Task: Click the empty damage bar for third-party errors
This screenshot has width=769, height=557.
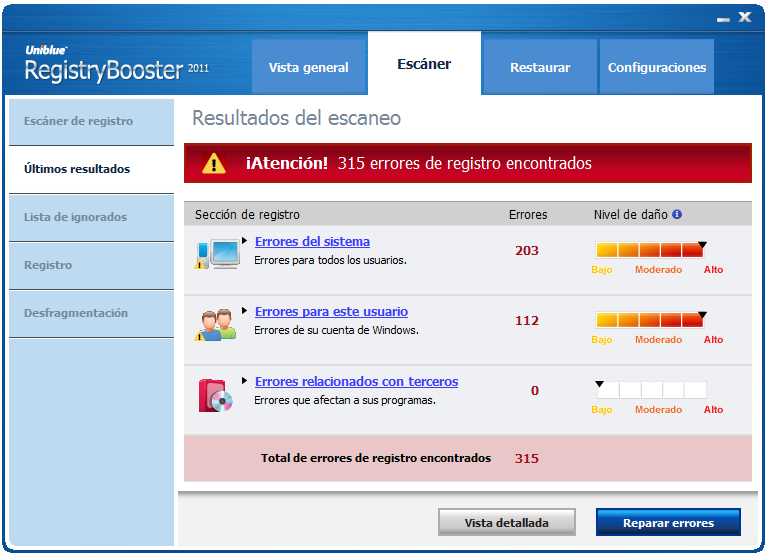Action: tap(651, 390)
